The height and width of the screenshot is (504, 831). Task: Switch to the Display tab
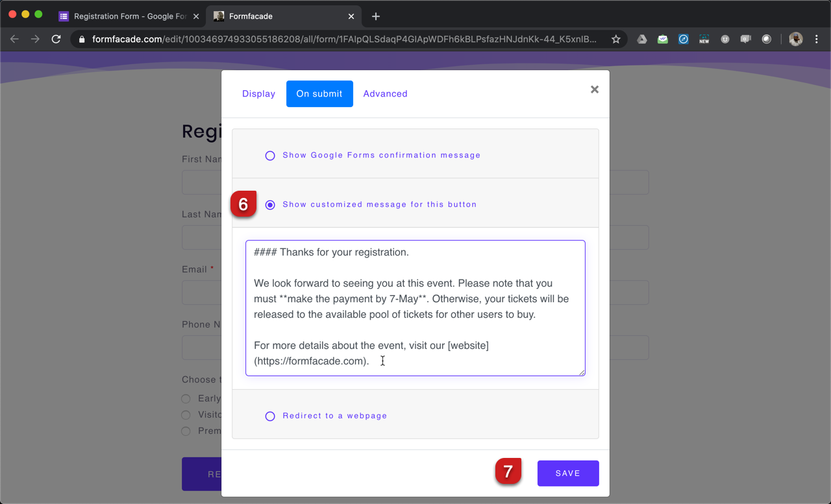tap(258, 94)
